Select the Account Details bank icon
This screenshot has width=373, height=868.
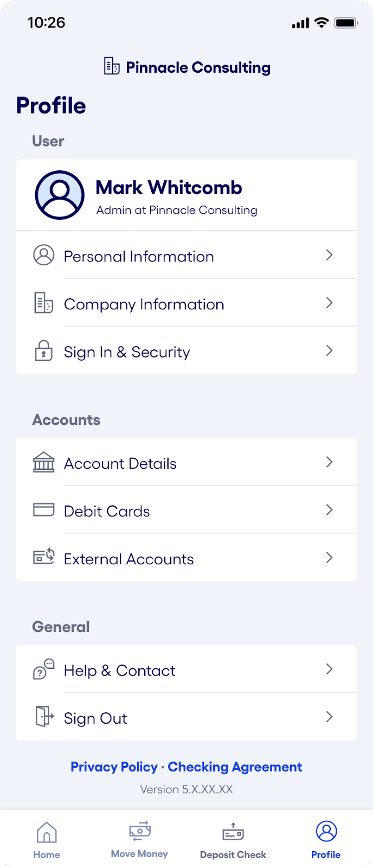(44, 462)
